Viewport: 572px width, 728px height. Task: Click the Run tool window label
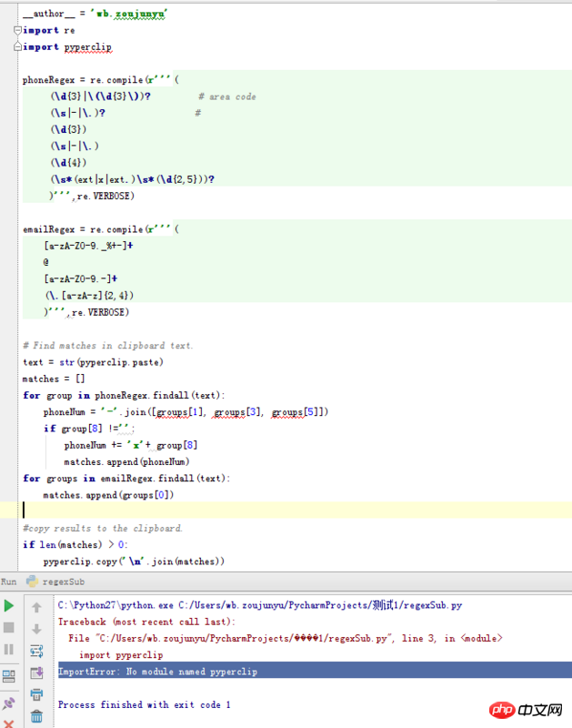tap(8, 581)
